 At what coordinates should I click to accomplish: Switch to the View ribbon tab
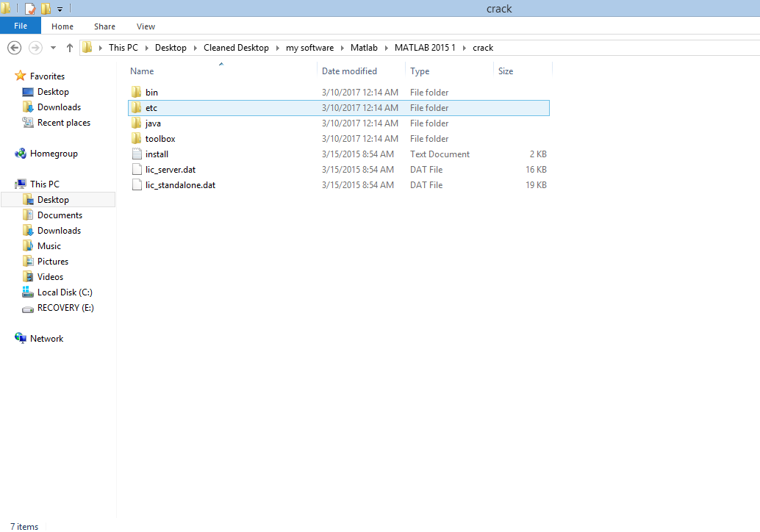click(x=146, y=26)
